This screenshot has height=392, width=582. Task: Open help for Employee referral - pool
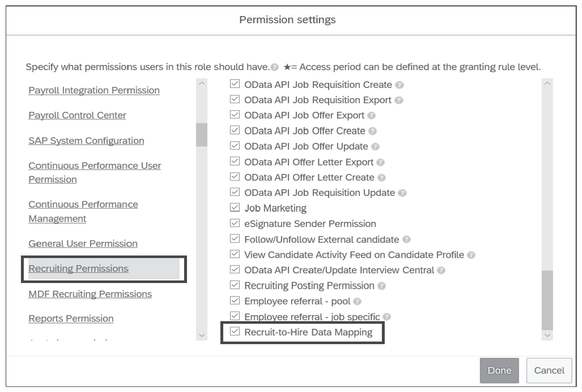pos(356,301)
